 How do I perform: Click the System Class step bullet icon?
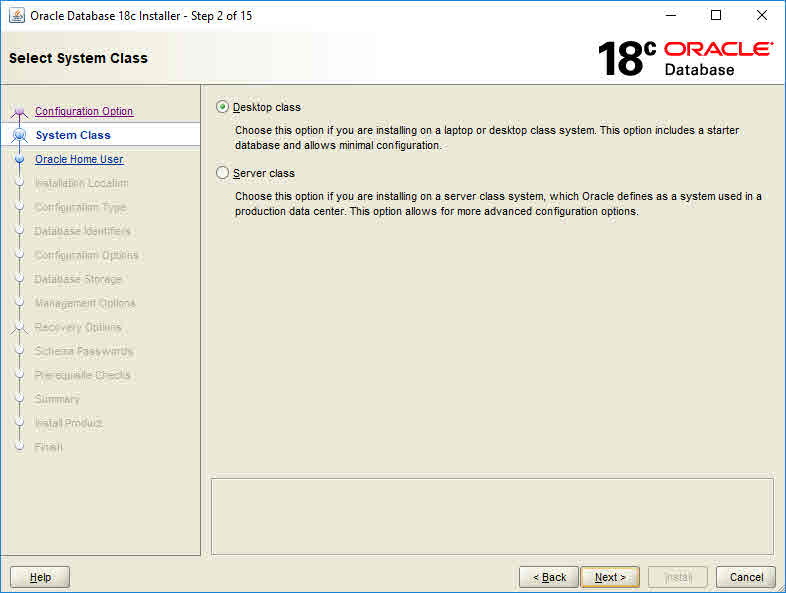coord(19,135)
